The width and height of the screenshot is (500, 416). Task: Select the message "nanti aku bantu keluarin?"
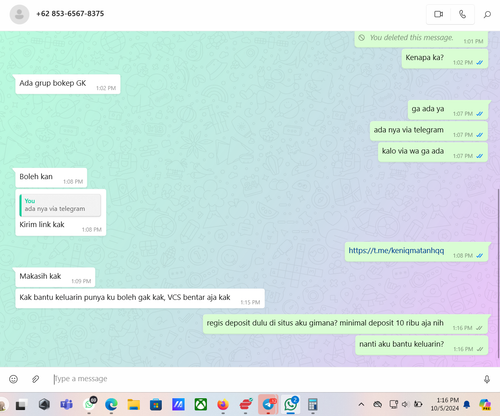[x=422, y=345]
